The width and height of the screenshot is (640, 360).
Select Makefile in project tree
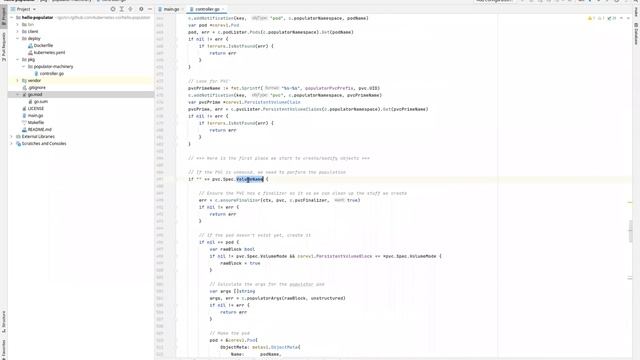coord(36,122)
